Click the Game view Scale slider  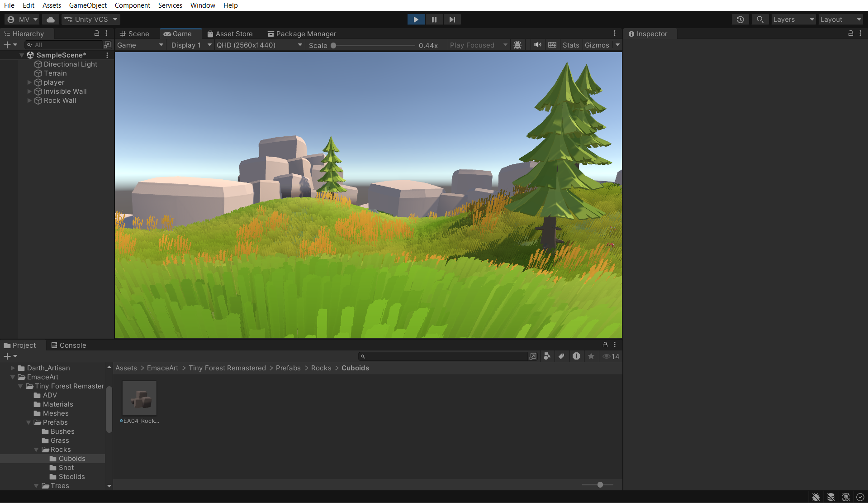374,45
